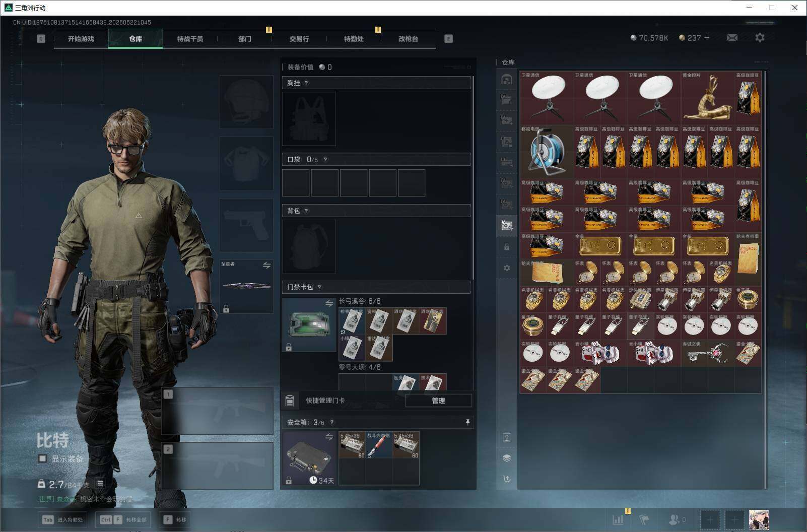Open the 改枪台 tab
Screen dimensions: 807x532
click(x=408, y=39)
